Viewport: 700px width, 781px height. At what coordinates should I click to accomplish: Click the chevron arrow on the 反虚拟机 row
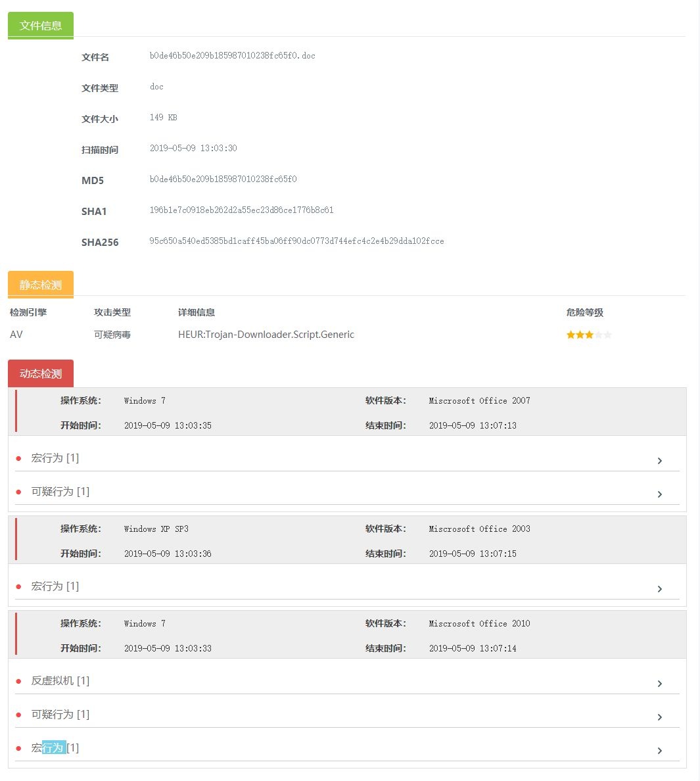click(659, 684)
